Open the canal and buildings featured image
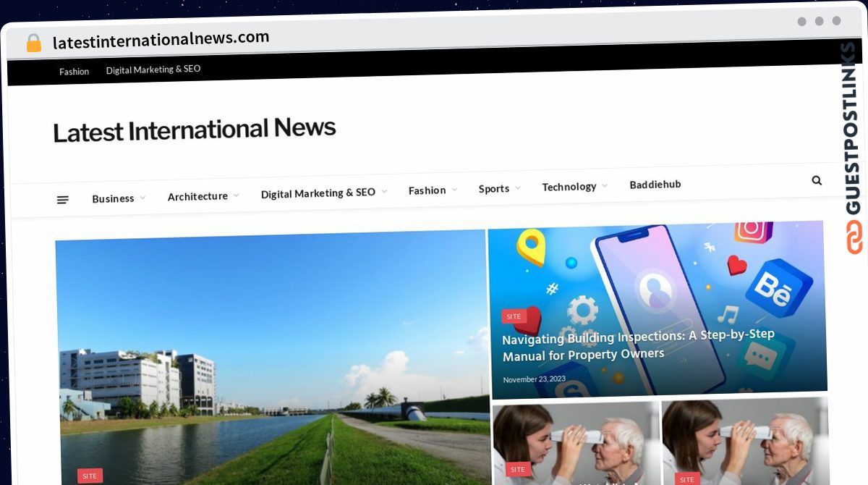 272,358
